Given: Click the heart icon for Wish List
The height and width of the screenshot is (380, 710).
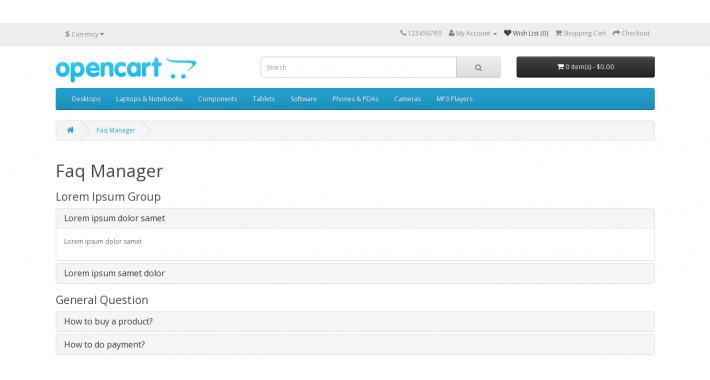Looking at the screenshot, I should click(507, 33).
